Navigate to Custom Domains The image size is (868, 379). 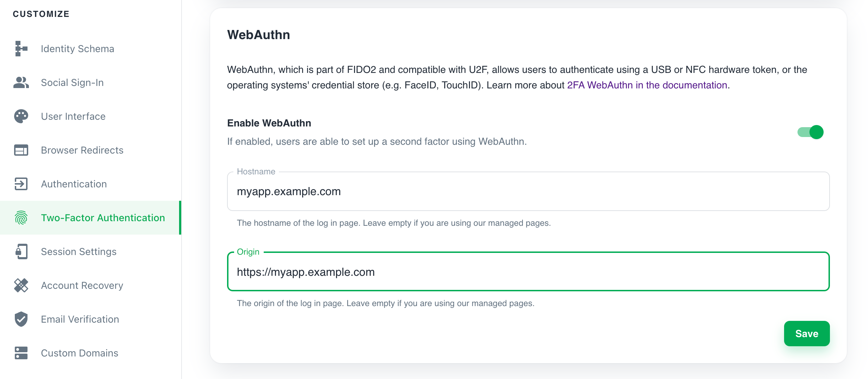click(x=91, y=353)
